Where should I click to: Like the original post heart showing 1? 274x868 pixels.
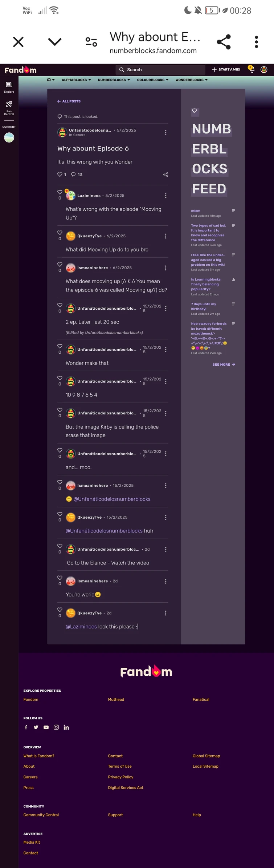click(60, 174)
